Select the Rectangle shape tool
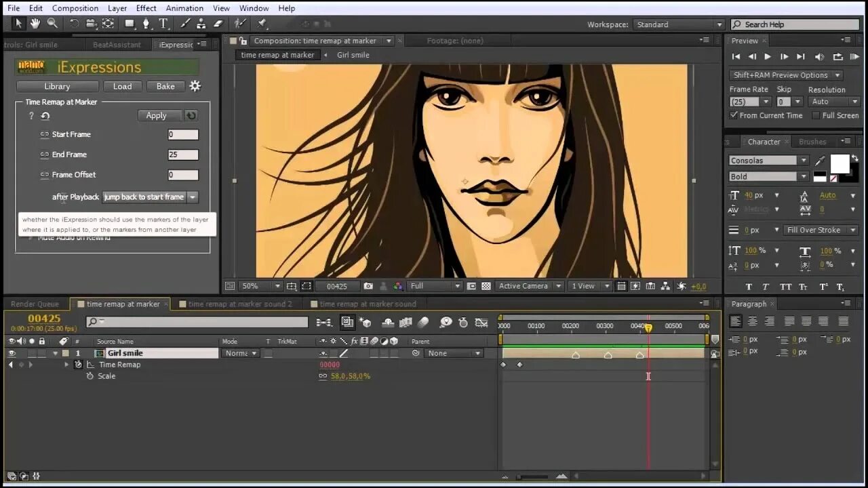 (x=129, y=24)
